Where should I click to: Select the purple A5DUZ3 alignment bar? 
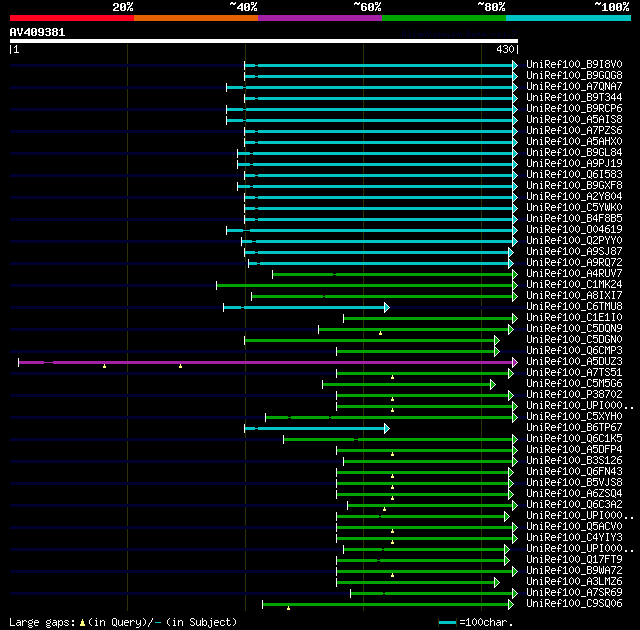coord(268,362)
